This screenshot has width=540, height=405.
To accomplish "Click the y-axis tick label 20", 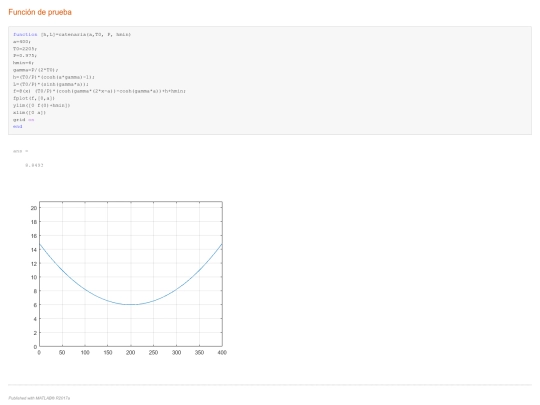I will tap(34, 208).
